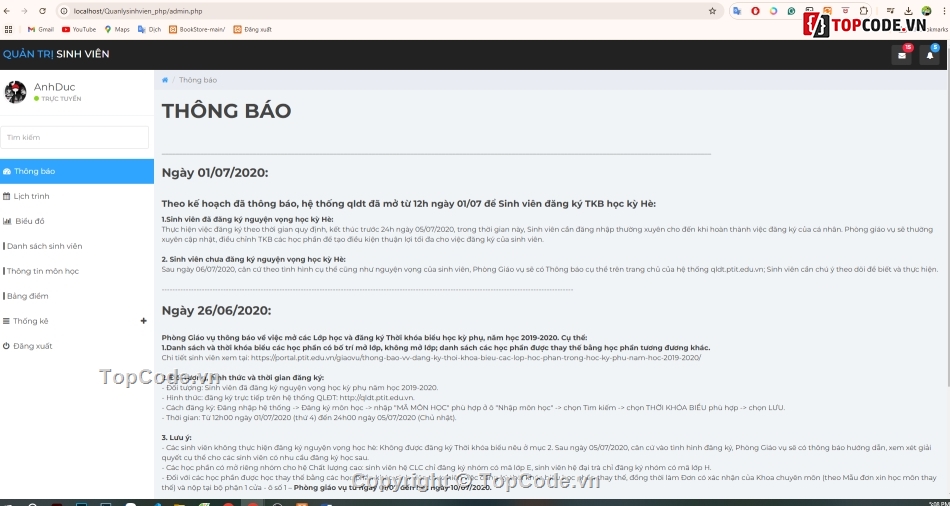Go back with the browser back arrow
Image resolution: width=950 pixels, height=506 pixels.
(x=8, y=11)
